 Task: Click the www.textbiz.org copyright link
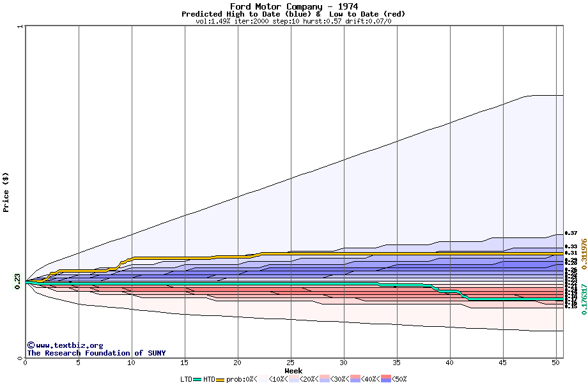coord(65,345)
